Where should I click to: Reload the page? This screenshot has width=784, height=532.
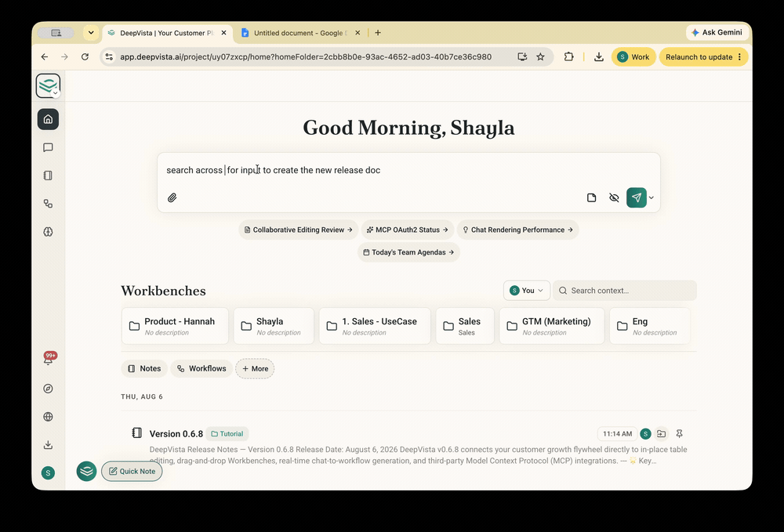coord(85,57)
